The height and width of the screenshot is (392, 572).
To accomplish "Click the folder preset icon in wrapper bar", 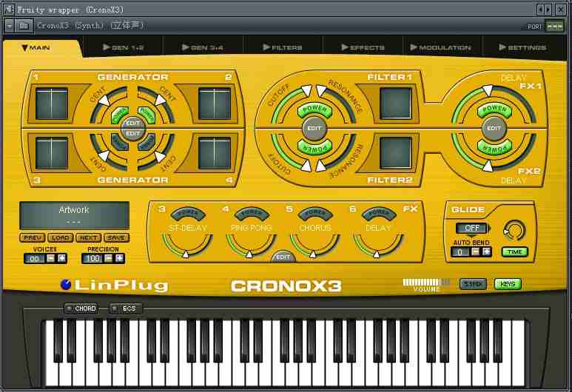I will point(24,26).
